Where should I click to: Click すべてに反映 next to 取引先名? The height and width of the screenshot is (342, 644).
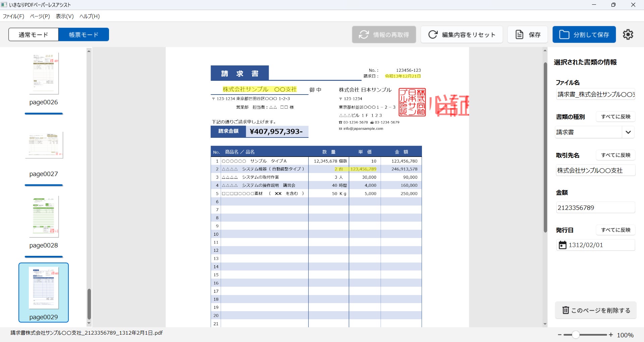(x=615, y=155)
